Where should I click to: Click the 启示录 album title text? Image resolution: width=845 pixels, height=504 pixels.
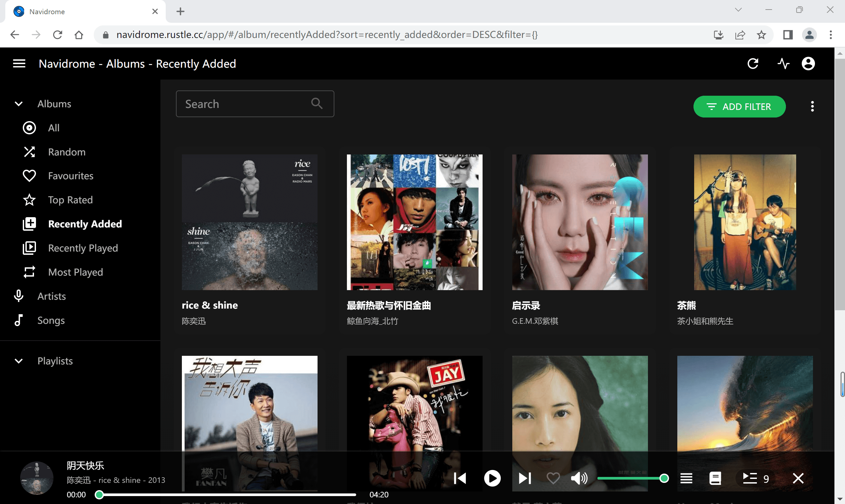526,305
